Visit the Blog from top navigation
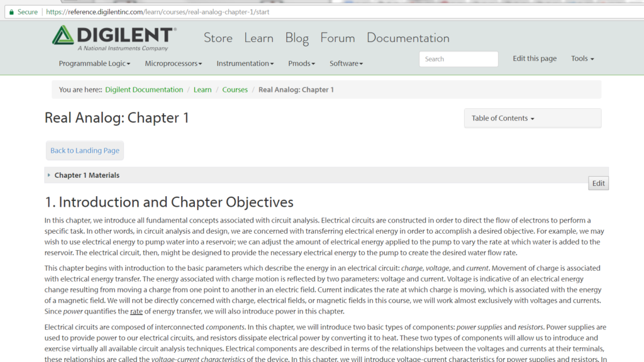644x362 pixels. click(297, 38)
